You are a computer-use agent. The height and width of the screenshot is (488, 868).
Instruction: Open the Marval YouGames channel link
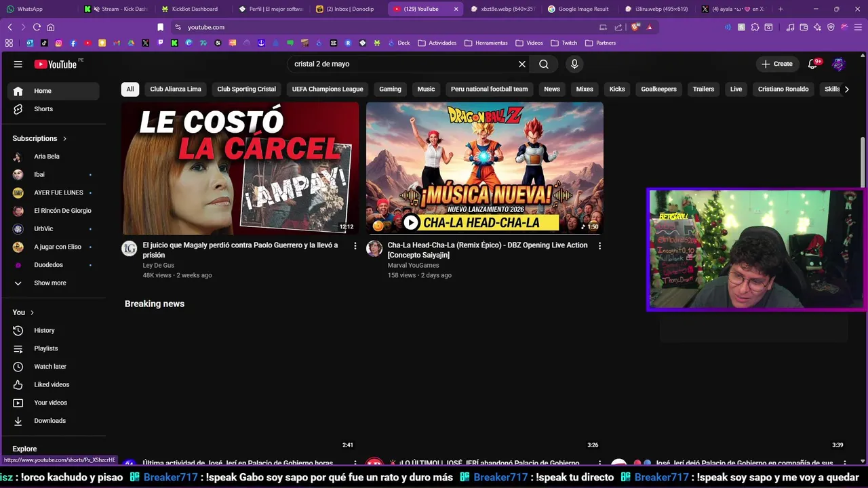tap(413, 265)
